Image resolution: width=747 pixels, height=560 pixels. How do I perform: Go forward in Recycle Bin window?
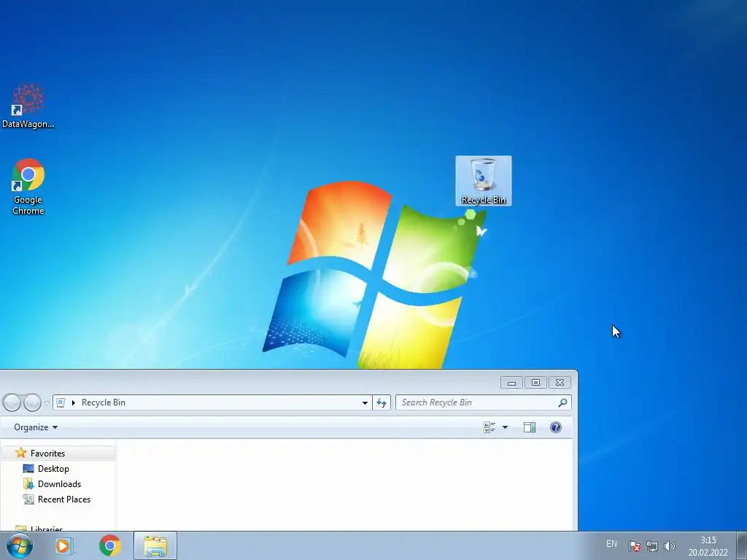[32, 402]
